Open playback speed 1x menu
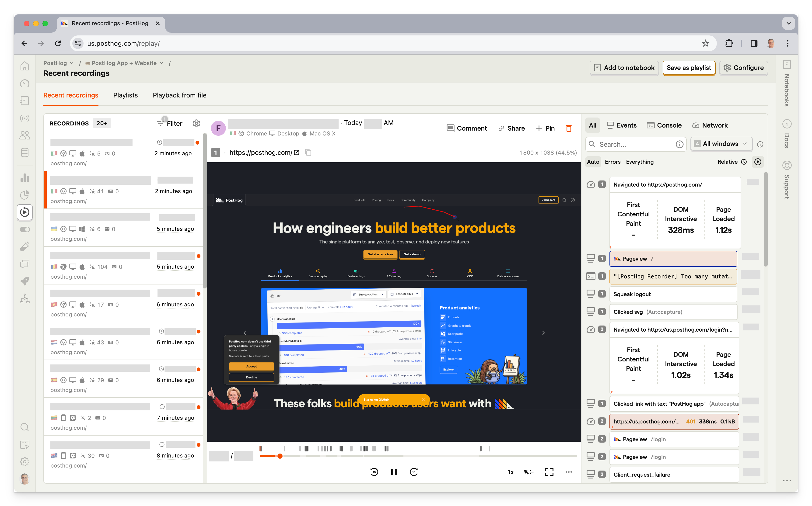Image resolution: width=812 pixels, height=506 pixels. 511,472
